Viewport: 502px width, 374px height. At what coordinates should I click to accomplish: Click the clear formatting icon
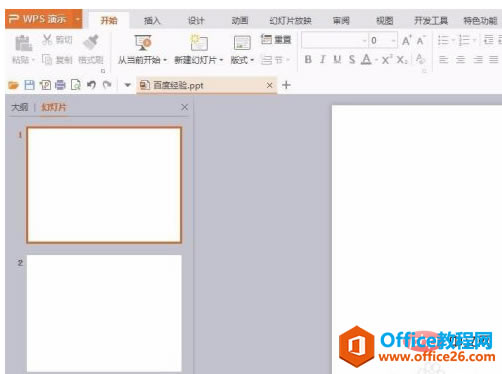(x=420, y=59)
